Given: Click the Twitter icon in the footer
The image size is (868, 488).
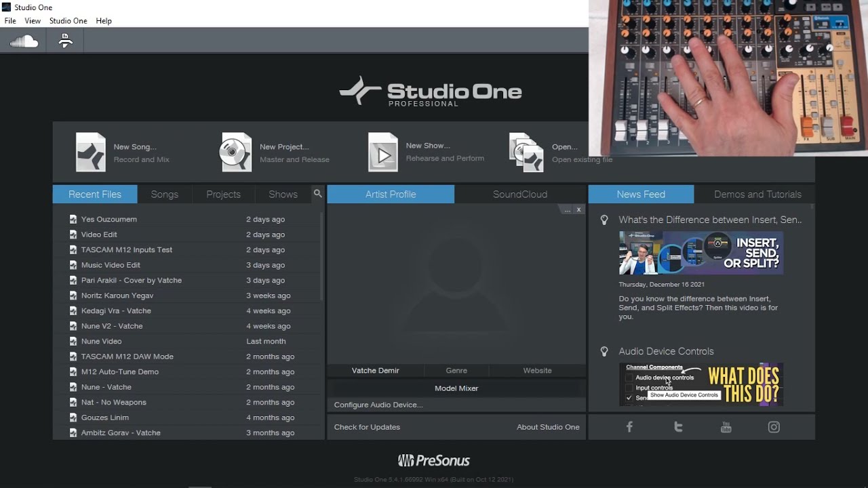Looking at the screenshot, I should coord(678,427).
